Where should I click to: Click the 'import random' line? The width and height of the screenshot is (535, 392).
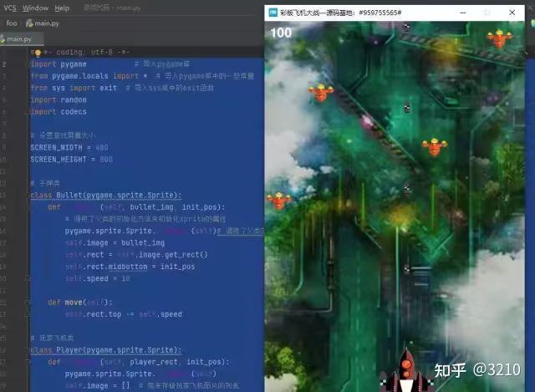59,100
